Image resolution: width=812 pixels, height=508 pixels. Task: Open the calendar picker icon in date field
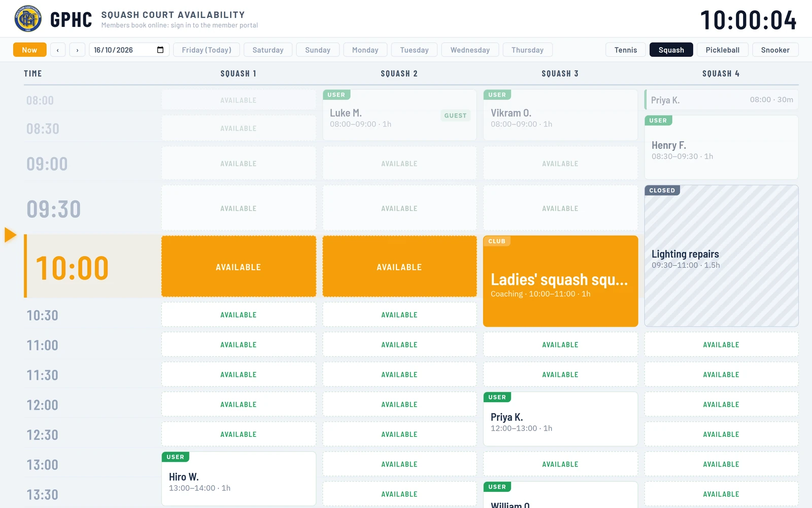(x=160, y=50)
